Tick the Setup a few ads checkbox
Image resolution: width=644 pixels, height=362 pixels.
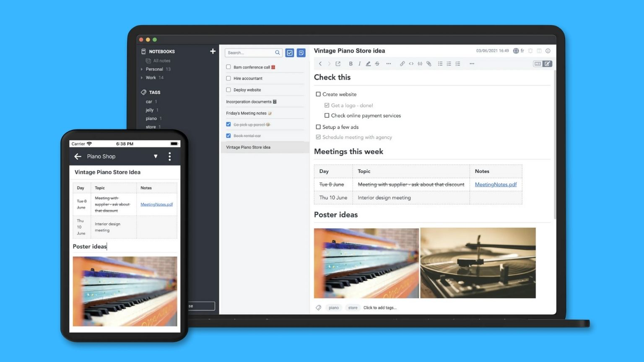click(318, 127)
